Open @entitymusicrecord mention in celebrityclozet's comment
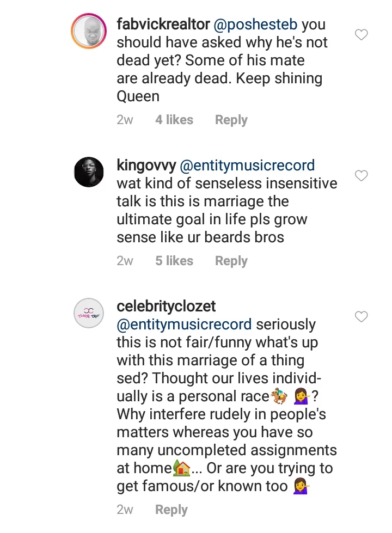Viewport: 392px width, 533px height. [x=184, y=324]
